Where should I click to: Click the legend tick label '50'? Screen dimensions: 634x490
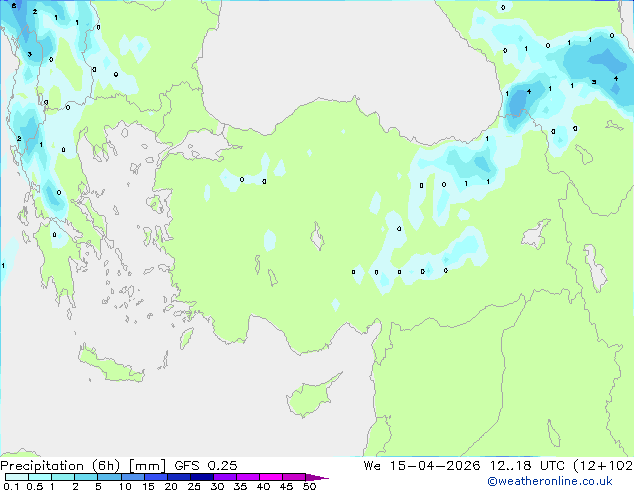(309, 486)
